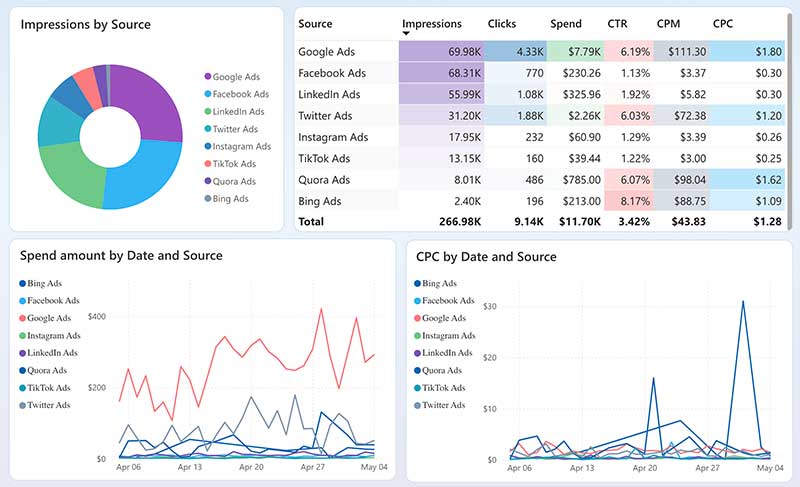Image resolution: width=800 pixels, height=487 pixels.
Task: Select Twitter Ads in donut chart legend
Action: [231, 129]
